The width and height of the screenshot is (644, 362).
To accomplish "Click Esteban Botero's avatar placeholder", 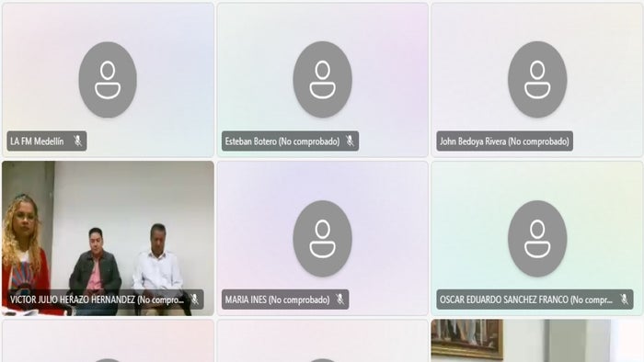I will [x=322, y=80].
